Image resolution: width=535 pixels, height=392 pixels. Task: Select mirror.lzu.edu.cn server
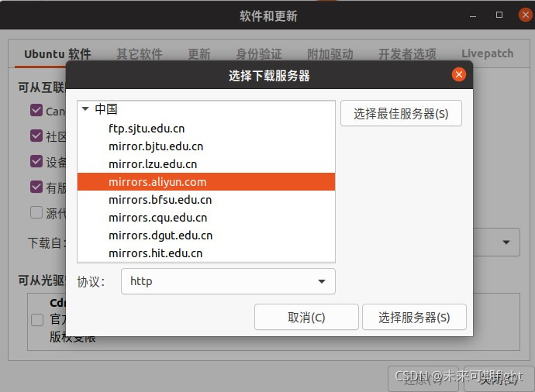pos(206,164)
